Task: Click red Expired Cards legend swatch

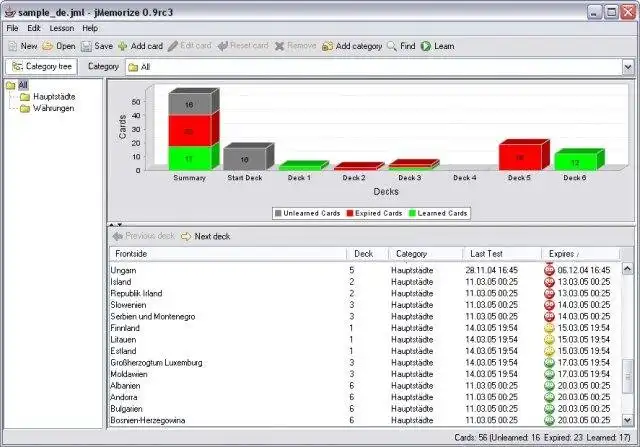Action: [x=350, y=213]
